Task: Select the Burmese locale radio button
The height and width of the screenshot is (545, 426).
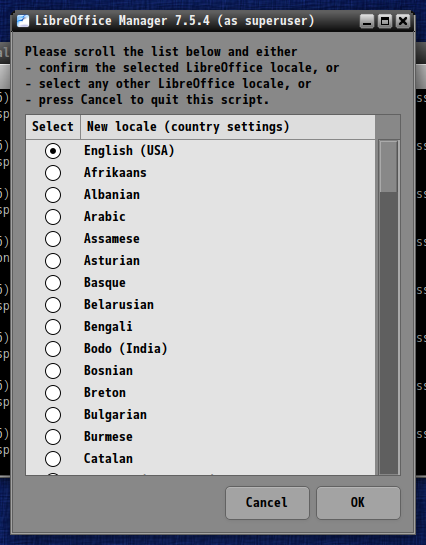Action: click(x=53, y=437)
